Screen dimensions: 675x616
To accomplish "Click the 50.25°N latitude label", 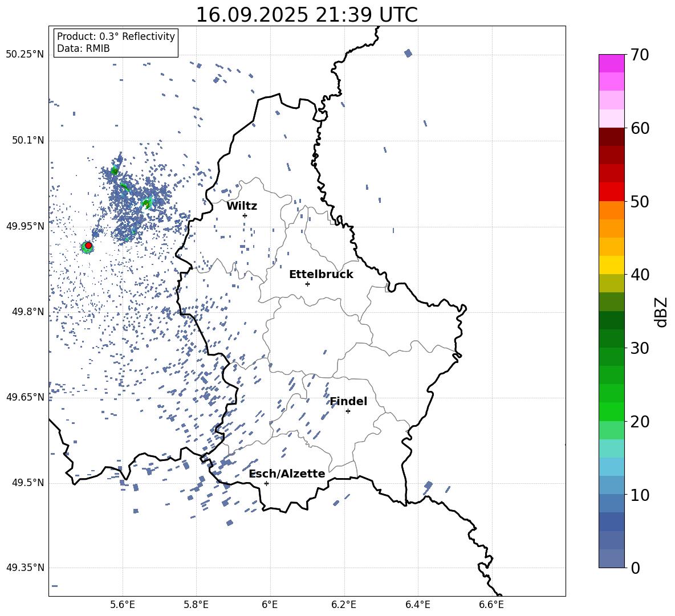I will click(25, 55).
